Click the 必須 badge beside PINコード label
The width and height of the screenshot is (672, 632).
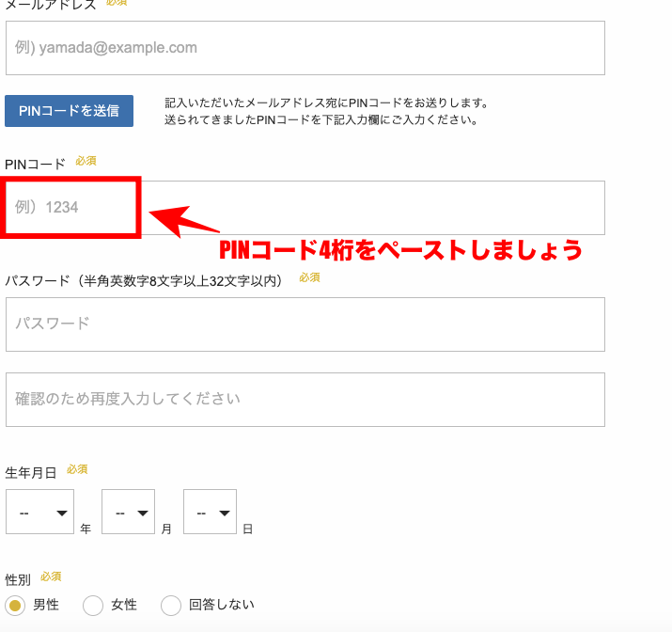[x=86, y=161]
